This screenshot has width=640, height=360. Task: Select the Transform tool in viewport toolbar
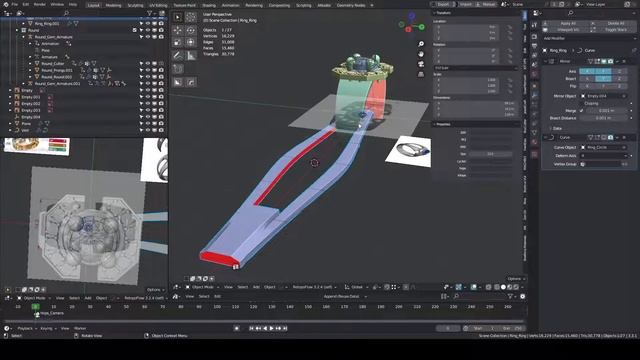click(x=191, y=42)
